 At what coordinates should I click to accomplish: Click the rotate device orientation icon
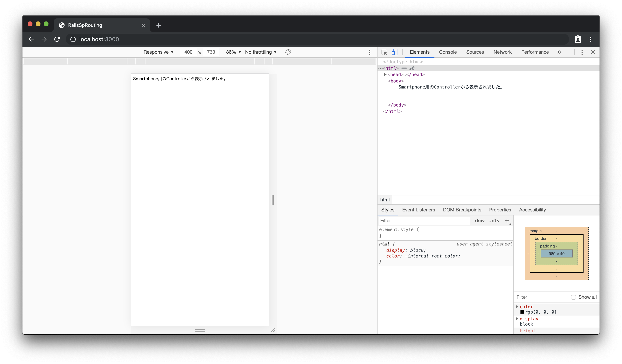tap(288, 52)
